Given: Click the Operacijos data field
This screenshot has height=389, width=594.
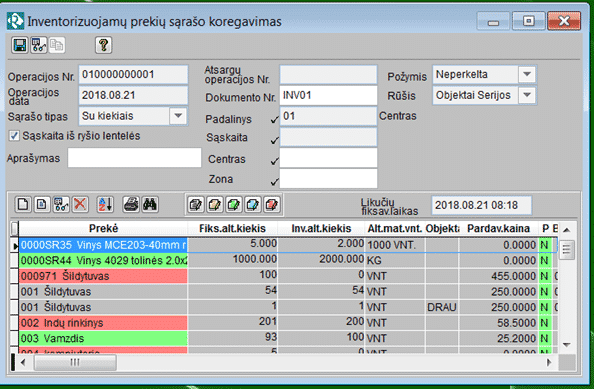Looking at the screenshot, I should click(x=133, y=95).
